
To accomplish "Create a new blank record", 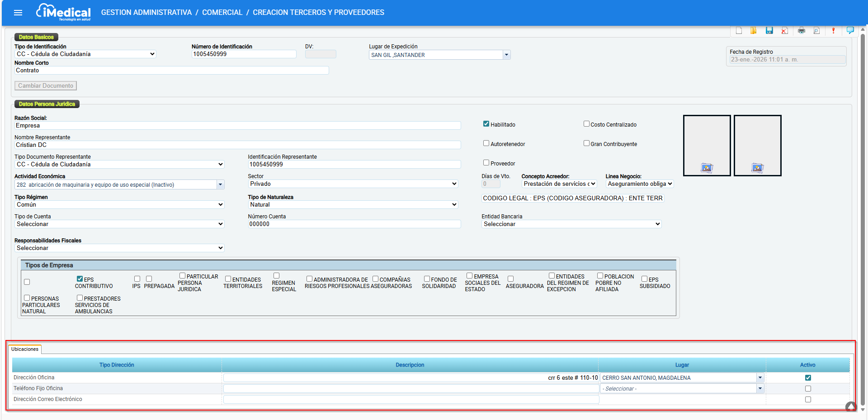I will [x=739, y=31].
